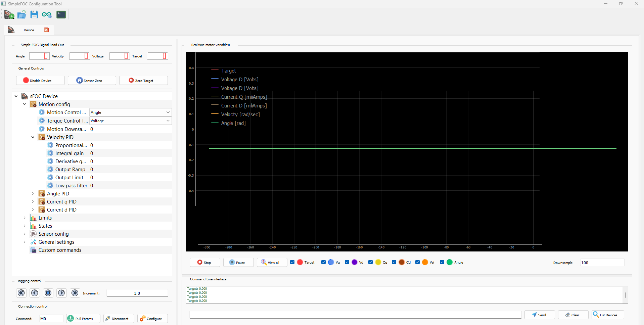644x325 pixels.
Task: Click the Limits chart icon
Action: [x=33, y=218]
